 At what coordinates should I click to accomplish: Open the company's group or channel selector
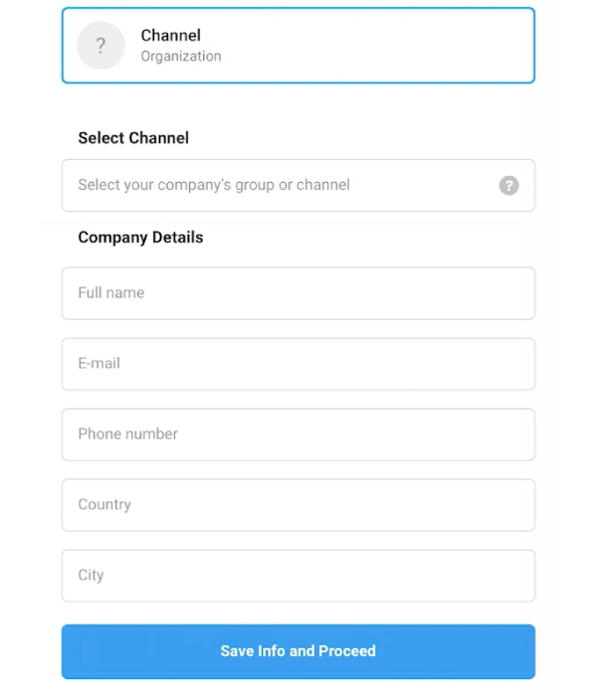[298, 185]
